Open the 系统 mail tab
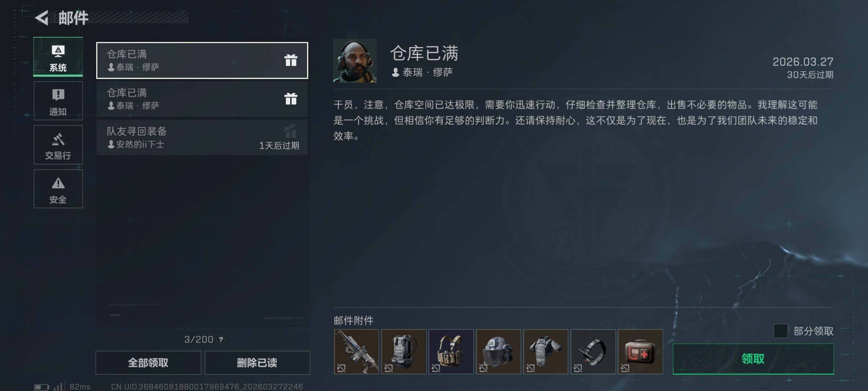The width and height of the screenshot is (868, 391). (x=58, y=57)
